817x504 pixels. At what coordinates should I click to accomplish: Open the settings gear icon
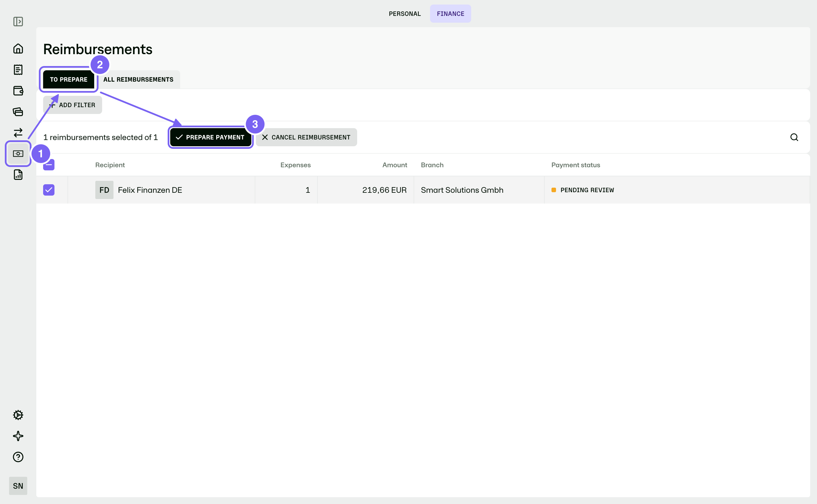(x=18, y=415)
